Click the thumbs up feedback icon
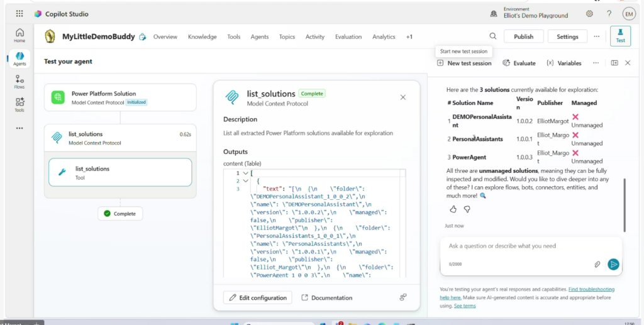The height and width of the screenshot is (325, 644). pyautogui.click(x=453, y=209)
